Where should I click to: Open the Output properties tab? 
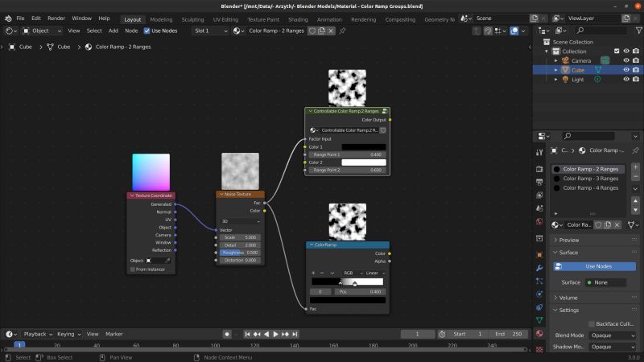539,182
